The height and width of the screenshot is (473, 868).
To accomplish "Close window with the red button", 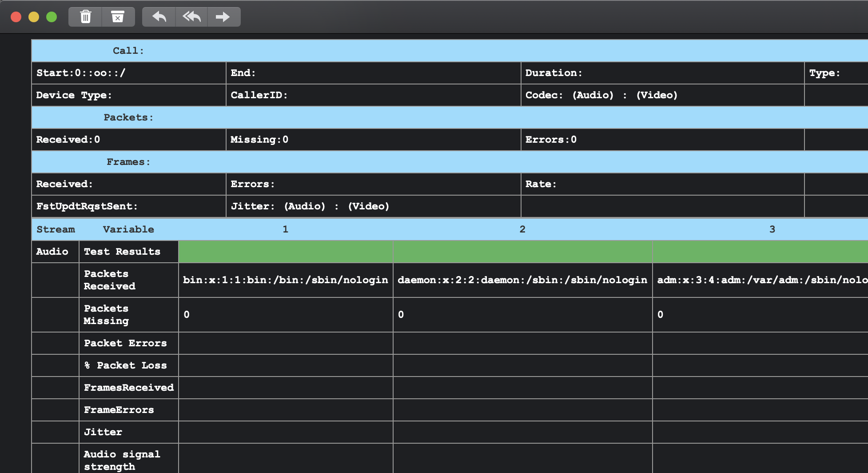I will [x=16, y=17].
